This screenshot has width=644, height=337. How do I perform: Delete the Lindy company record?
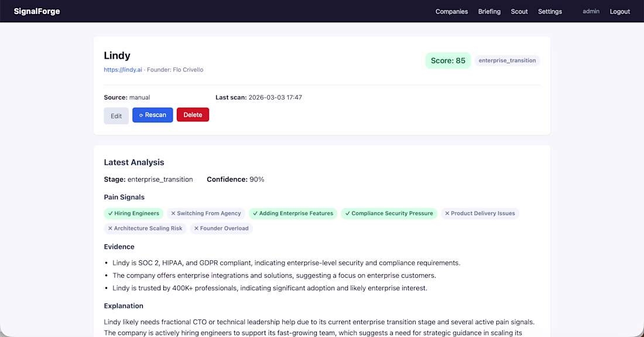point(193,115)
